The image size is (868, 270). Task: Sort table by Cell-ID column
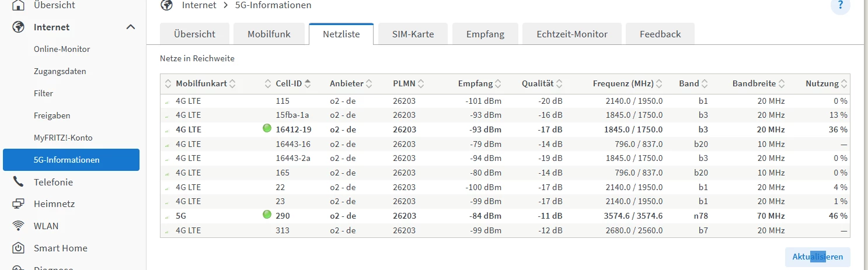[x=289, y=83]
